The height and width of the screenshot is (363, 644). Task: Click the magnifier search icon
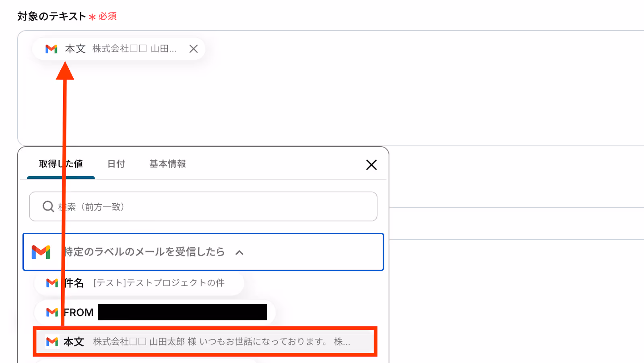pos(48,207)
